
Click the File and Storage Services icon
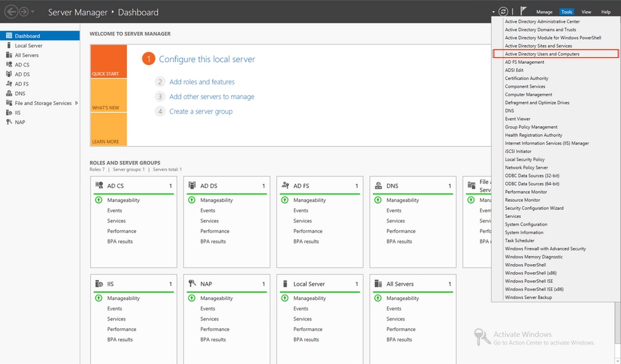(9, 103)
